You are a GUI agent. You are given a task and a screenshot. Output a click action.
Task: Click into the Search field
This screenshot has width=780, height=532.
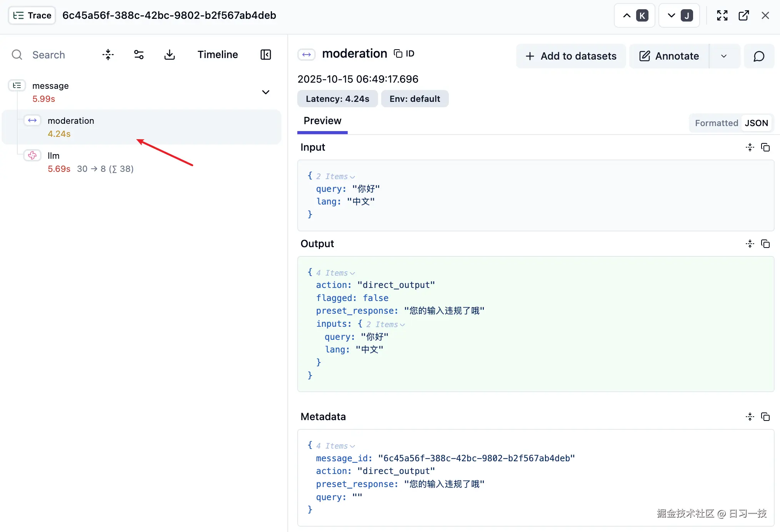point(48,55)
